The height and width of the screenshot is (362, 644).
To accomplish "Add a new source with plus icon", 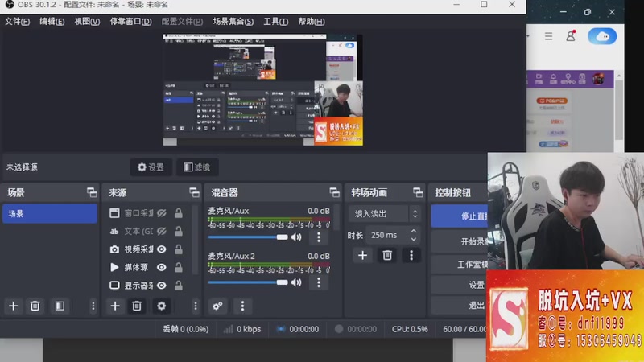I will 115,306.
